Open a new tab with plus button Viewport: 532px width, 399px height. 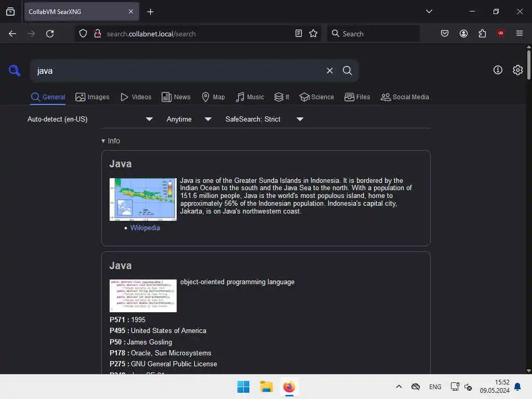pos(150,12)
